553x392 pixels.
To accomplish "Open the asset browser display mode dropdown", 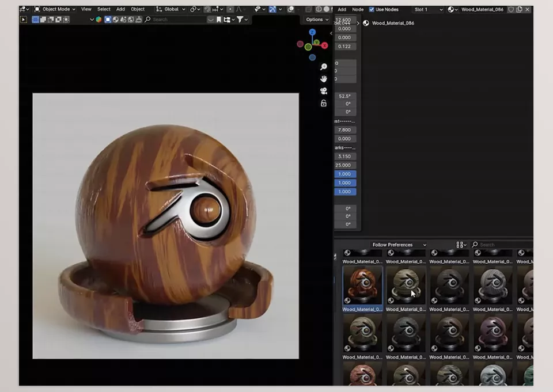I will tap(461, 245).
